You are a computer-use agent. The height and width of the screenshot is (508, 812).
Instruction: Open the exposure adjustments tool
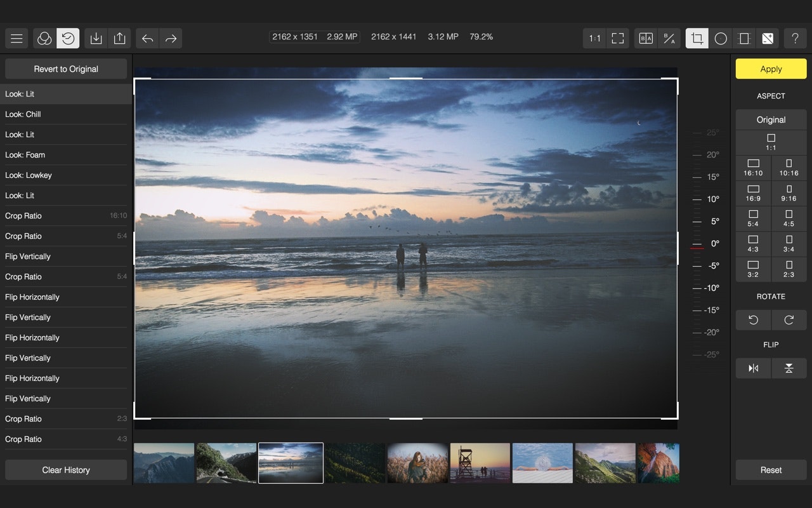click(768, 39)
